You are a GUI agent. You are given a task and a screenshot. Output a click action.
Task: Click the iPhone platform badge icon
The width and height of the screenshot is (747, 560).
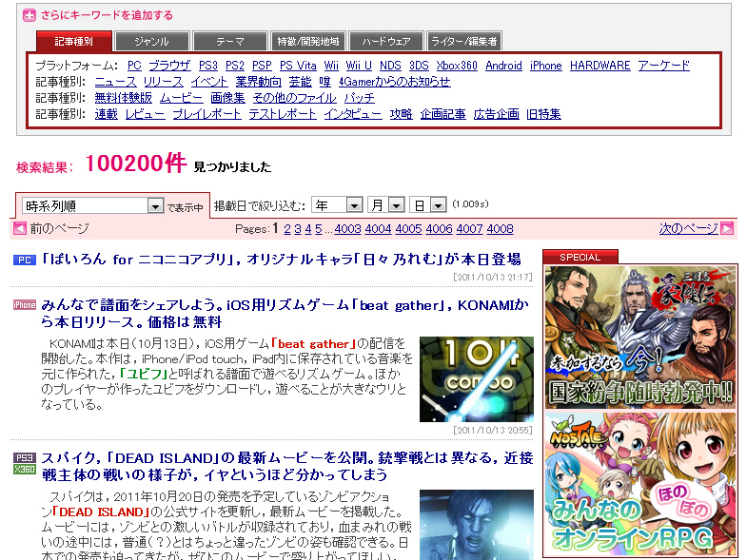pos(25,305)
